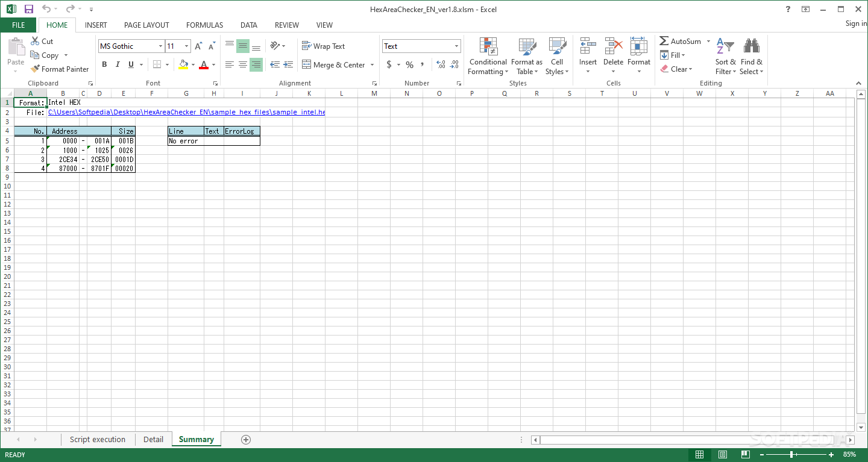The height and width of the screenshot is (462, 868).
Task: Activate the Format Painter
Action: tap(59, 69)
